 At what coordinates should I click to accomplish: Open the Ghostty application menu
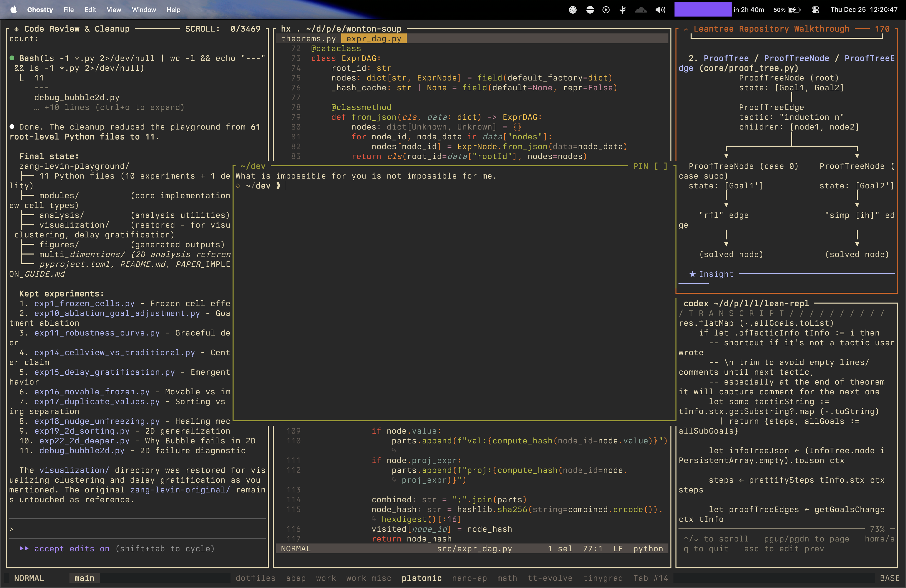pyautogui.click(x=40, y=10)
